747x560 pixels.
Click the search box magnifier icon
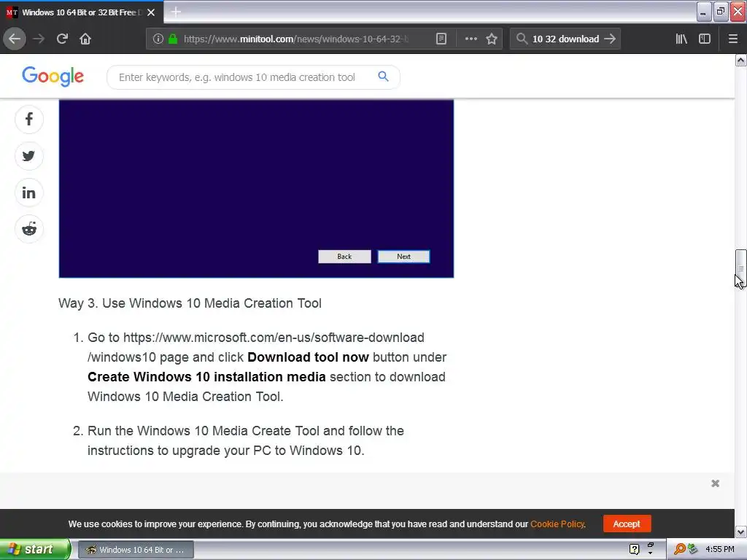522,39
